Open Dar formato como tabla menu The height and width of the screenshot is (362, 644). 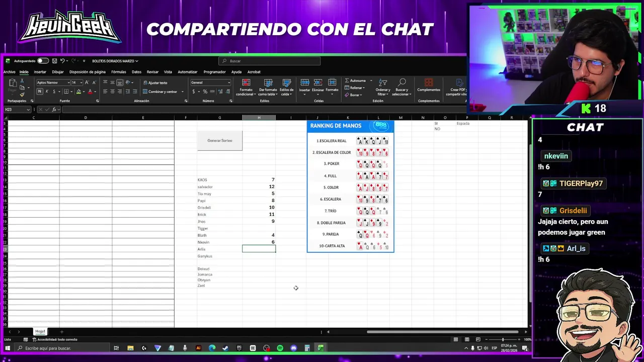[x=268, y=87]
